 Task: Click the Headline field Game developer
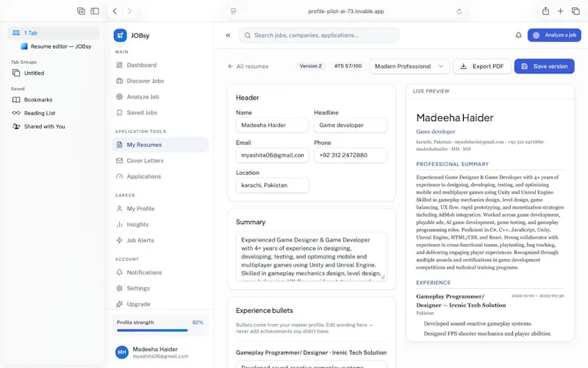tap(351, 125)
